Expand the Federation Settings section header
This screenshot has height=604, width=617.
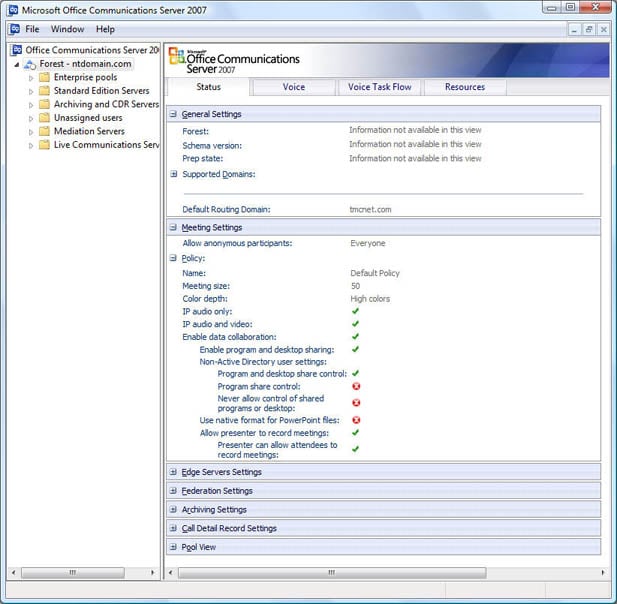point(174,491)
